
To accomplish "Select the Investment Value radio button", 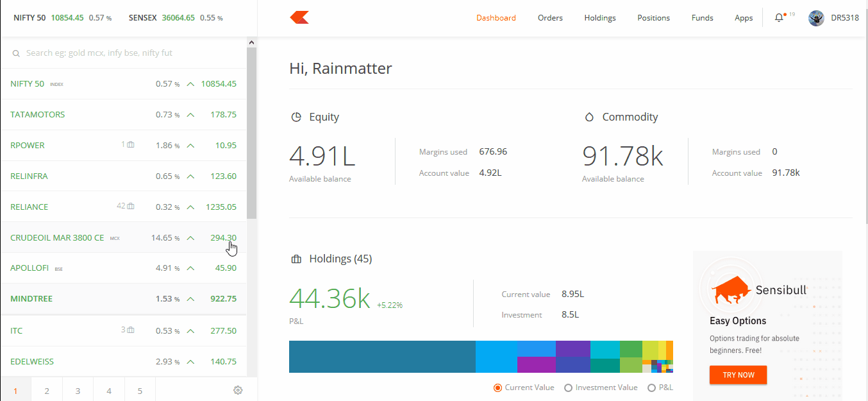I will pyautogui.click(x=568, y=387).
